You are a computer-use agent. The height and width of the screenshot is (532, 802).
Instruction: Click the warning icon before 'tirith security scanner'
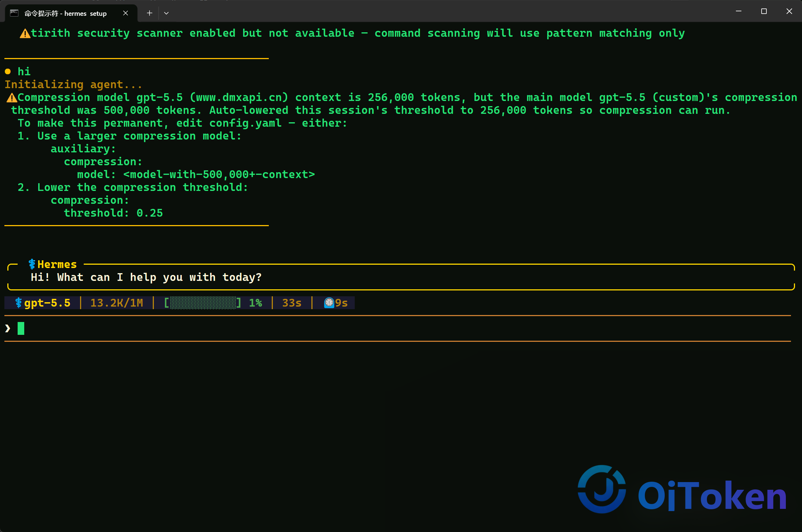pyautogui.click(x=25, y=33)
